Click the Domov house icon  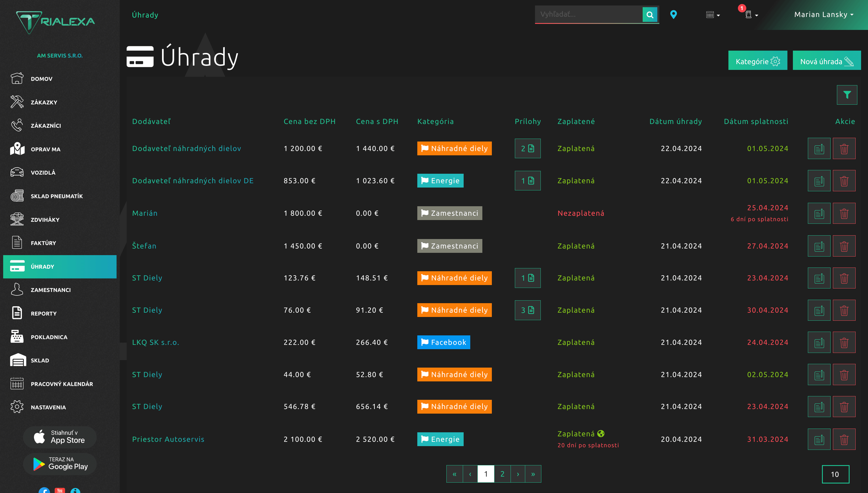click(x=17, y=78)
